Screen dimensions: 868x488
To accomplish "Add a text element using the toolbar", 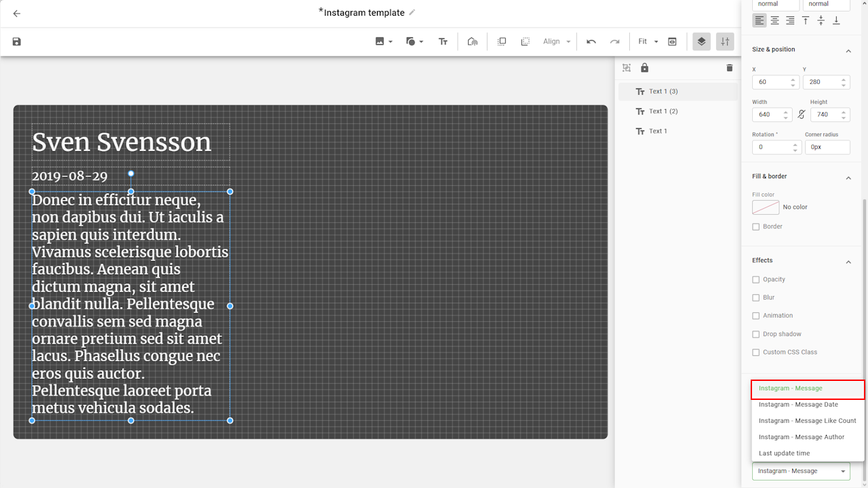I will click(443, 42).
